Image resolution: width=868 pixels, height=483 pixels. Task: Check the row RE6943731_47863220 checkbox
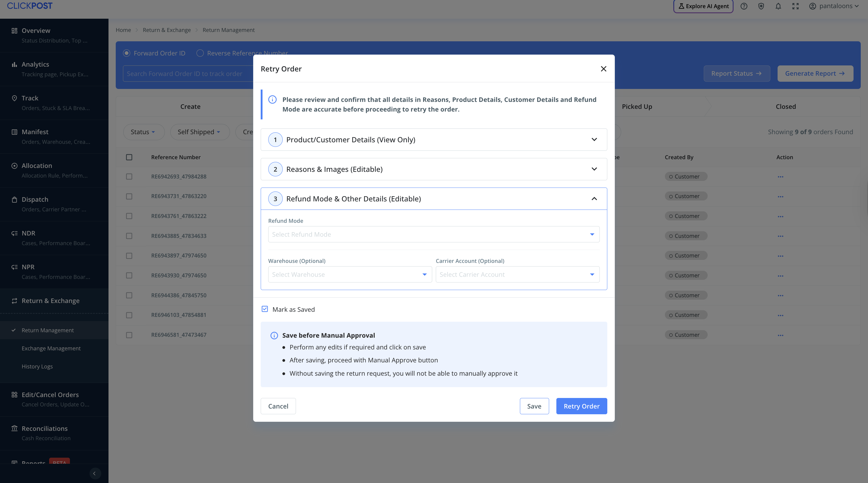(129, 196)
